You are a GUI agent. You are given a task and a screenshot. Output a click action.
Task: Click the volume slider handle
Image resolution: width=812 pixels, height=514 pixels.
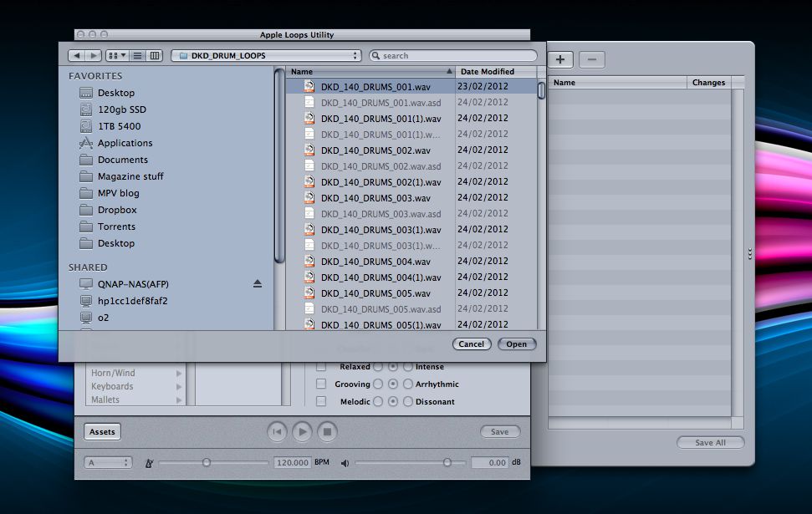tap(447, 462)
